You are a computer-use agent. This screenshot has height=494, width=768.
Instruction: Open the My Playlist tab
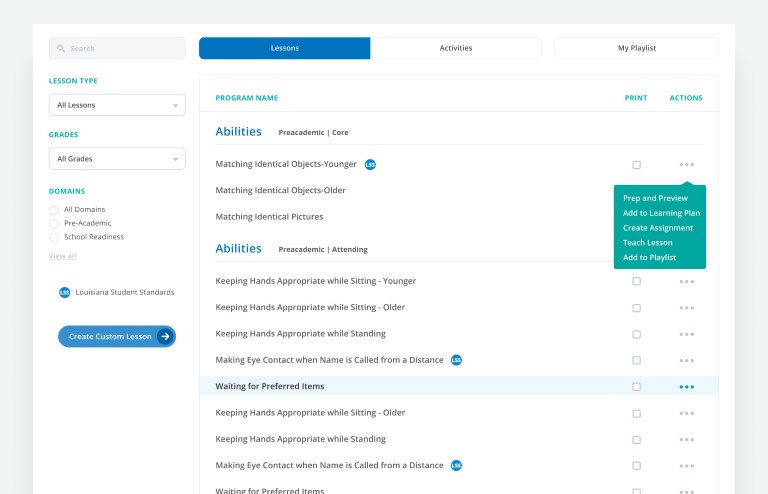636,48
